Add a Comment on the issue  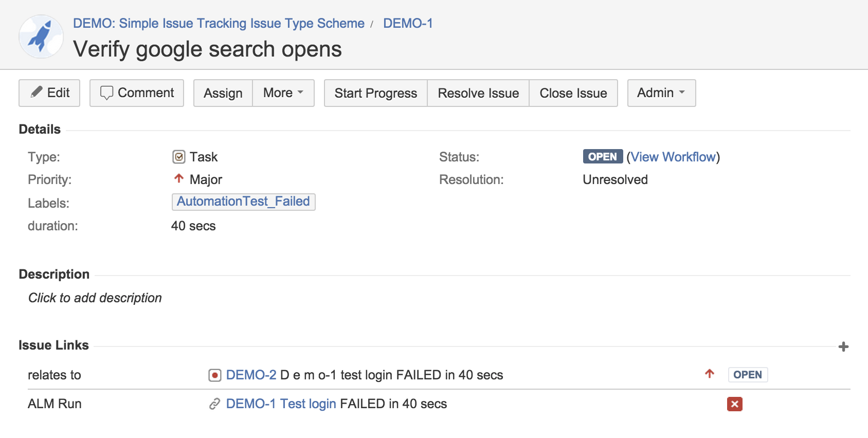[137, 93]
